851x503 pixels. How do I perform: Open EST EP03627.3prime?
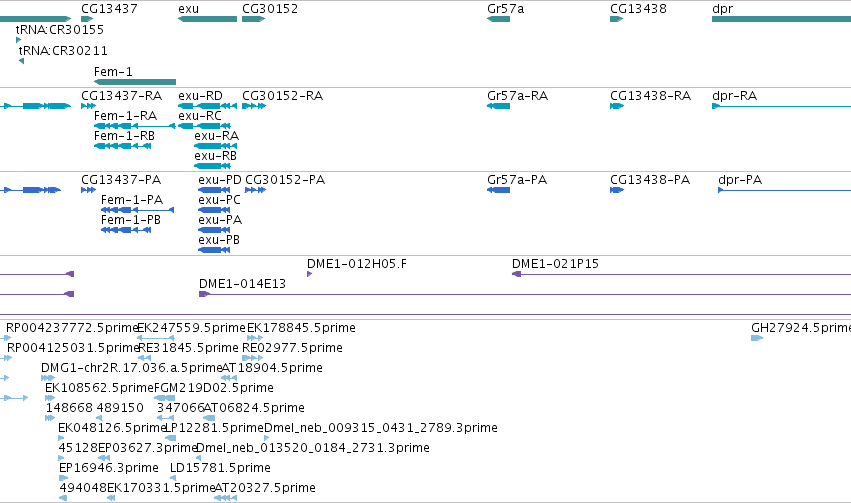click(147, 448)
